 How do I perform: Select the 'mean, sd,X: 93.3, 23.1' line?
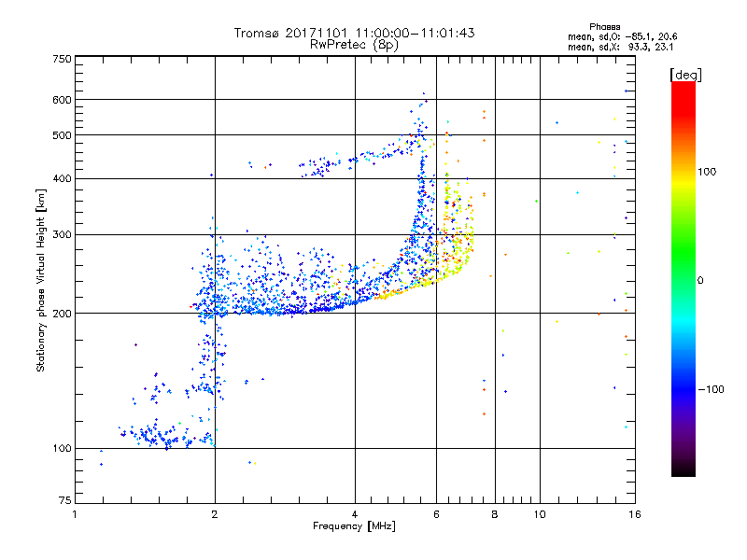click(x=620, y=47)
